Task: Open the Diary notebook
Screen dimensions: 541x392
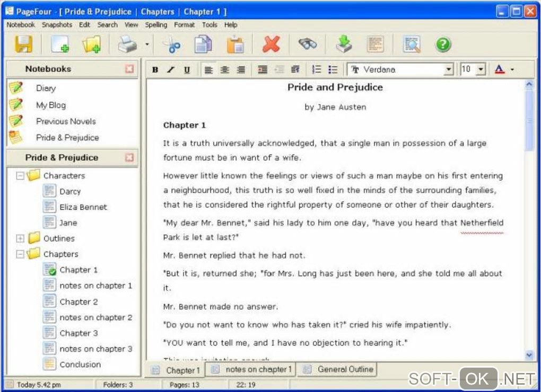Action: (46, 88)
